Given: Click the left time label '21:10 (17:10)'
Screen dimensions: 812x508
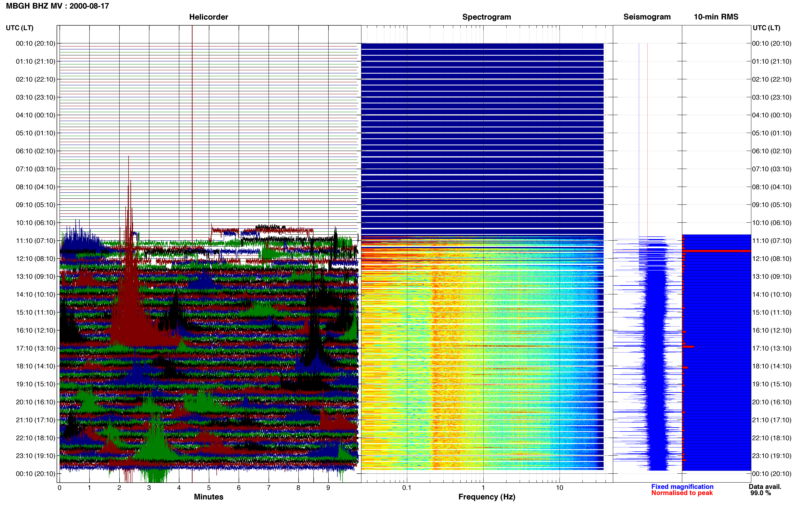Looking at the screenshot, I should coord(36,420).
